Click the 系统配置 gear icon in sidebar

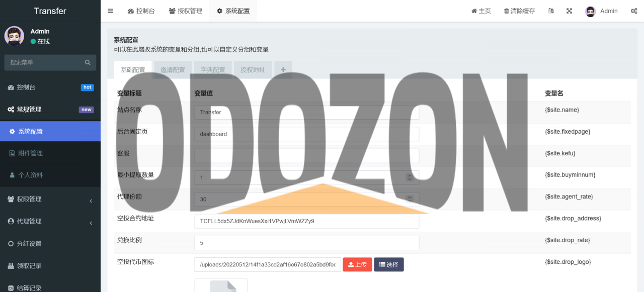point(12,132)
